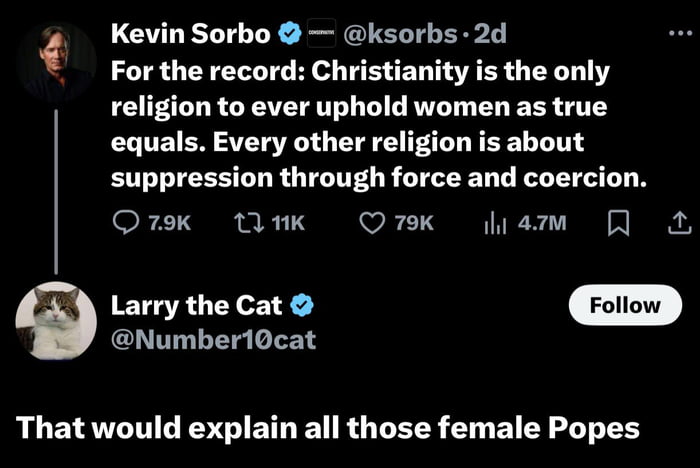The width and height of the screenshot is (700, 468).
Task: Click Larry the Cat's verified badge
Action: [x=304, y=305]
